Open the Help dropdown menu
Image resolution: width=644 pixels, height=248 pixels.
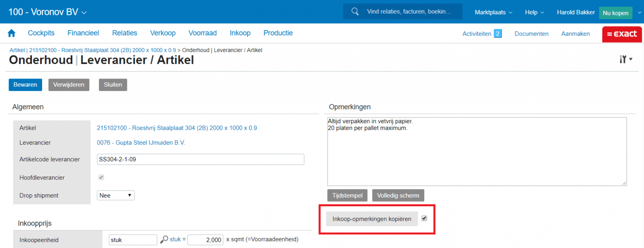(534, 12)
